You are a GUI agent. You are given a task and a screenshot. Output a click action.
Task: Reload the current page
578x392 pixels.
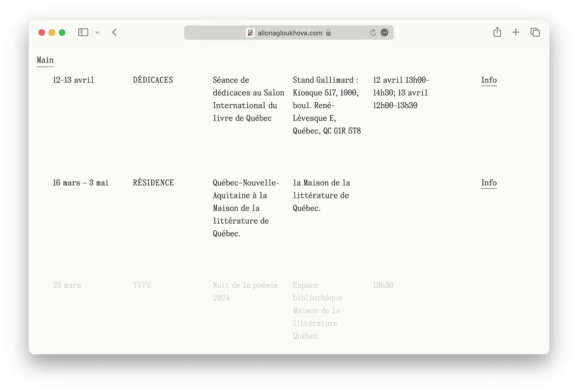pos(373,33)
